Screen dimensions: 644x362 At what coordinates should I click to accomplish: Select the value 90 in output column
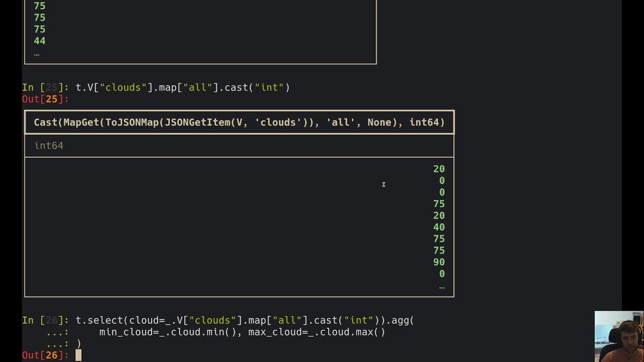point(439,262)
